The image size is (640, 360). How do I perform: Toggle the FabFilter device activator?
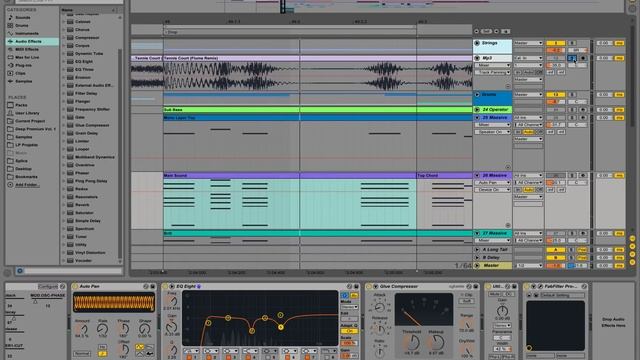[x=526, y=287]
